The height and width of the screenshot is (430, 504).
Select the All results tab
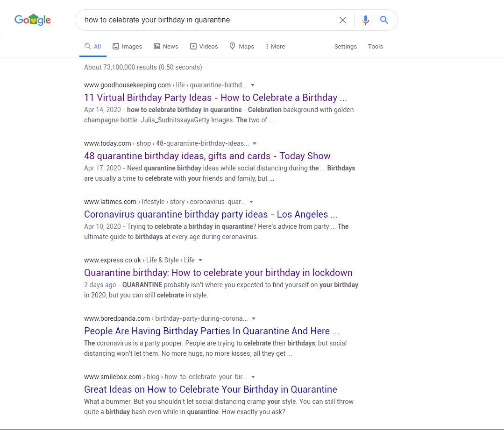93,46
